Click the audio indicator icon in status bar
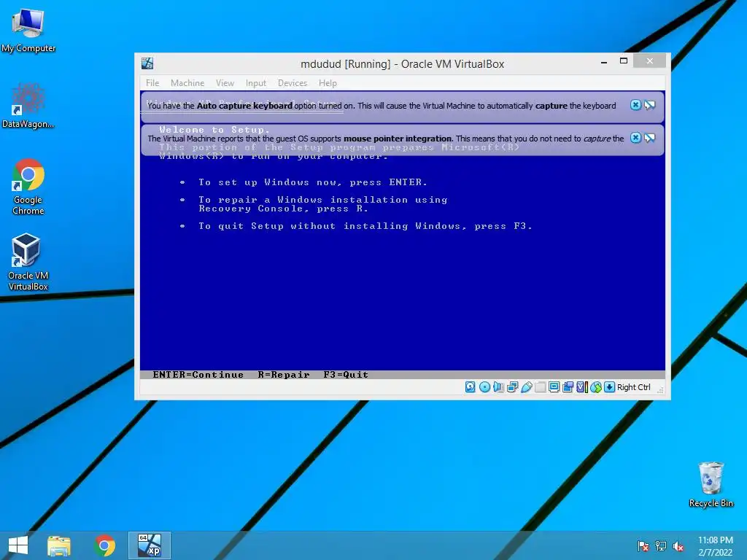The width and height of the screenshot is (747, 560). click(498, 387)
